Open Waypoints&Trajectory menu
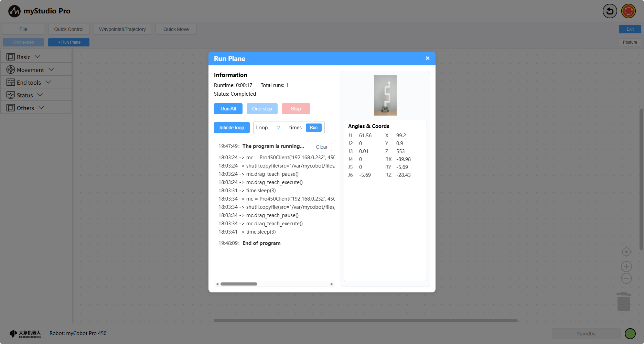Image resolution: width=644 pixels, height=344 pixels. 122,29
